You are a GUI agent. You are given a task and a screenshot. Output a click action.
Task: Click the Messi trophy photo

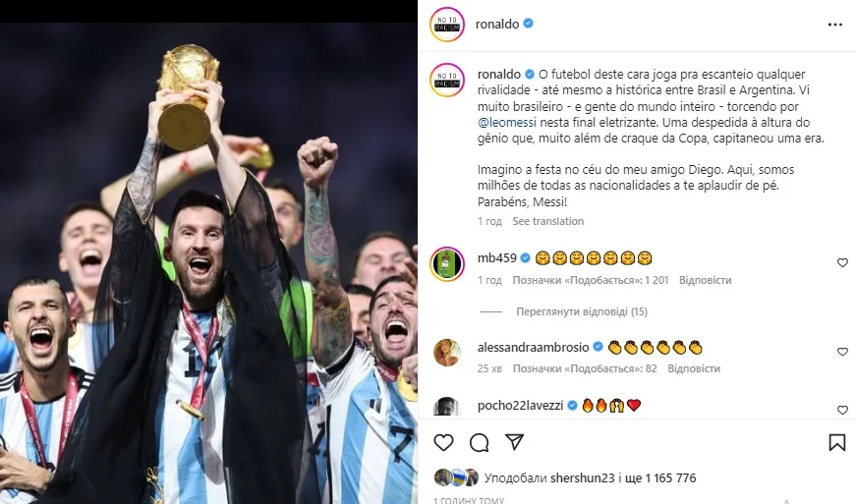click(208, 263)
